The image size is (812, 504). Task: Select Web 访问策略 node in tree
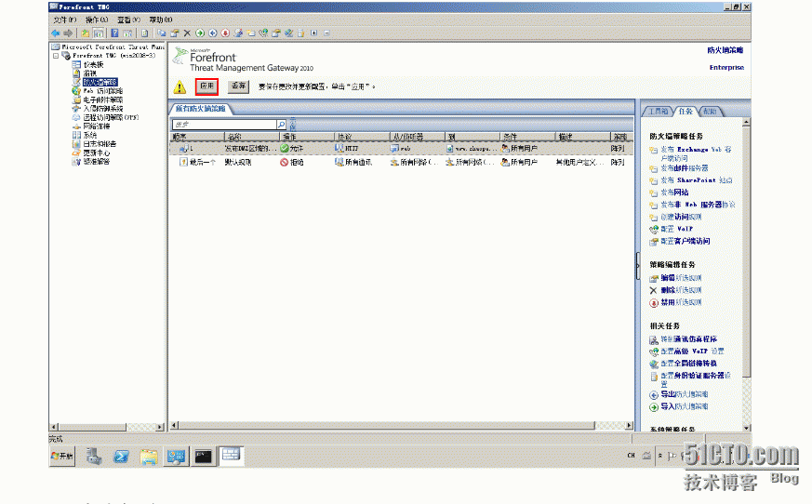pos(102,90)
